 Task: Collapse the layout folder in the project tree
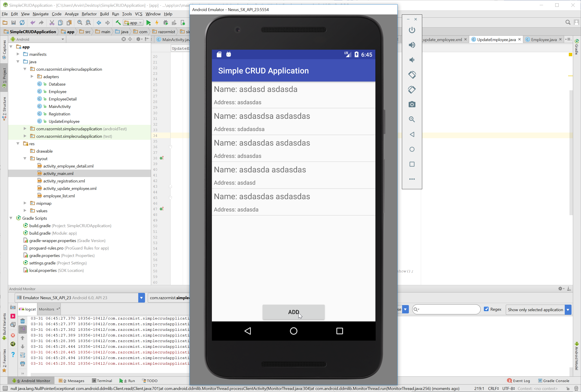[25, 158]
